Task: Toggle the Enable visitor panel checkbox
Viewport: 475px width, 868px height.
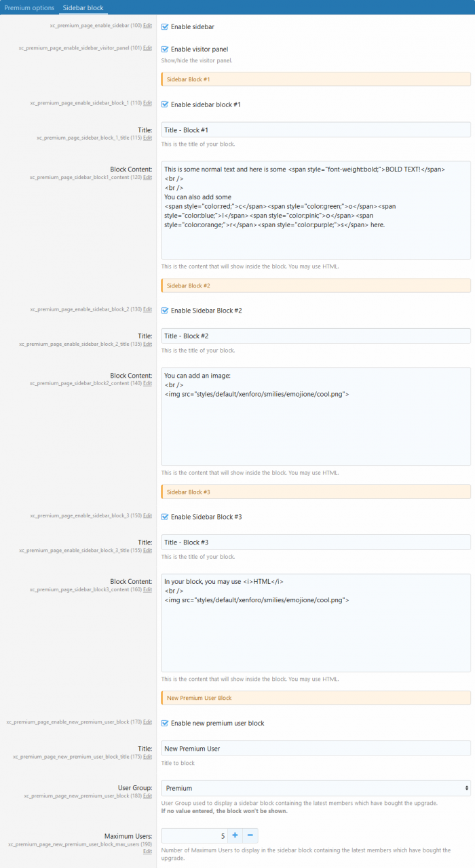Action: point(165,49)
